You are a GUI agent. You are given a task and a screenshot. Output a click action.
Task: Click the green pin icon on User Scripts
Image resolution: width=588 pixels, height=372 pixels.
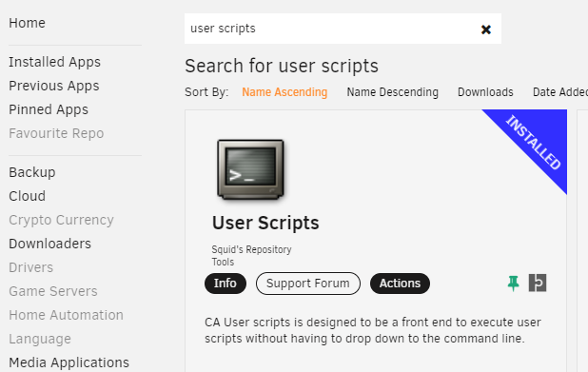tap(513, 284)
